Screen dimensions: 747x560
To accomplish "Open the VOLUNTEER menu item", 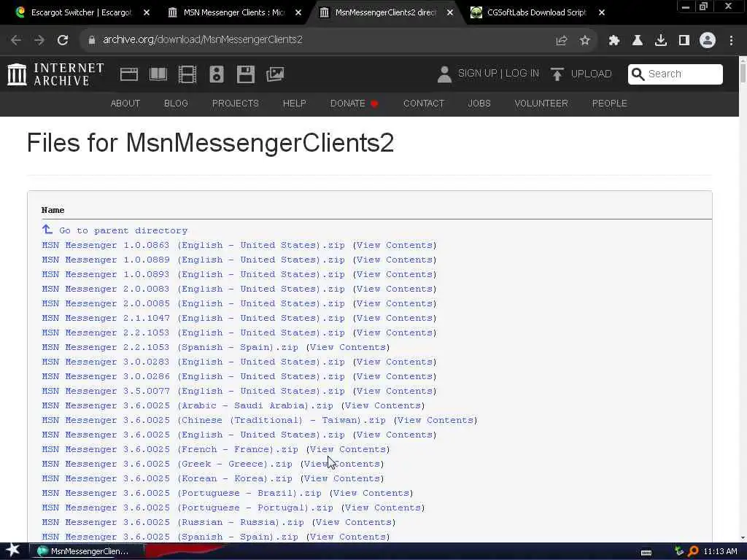I will [x=541, y=104].
